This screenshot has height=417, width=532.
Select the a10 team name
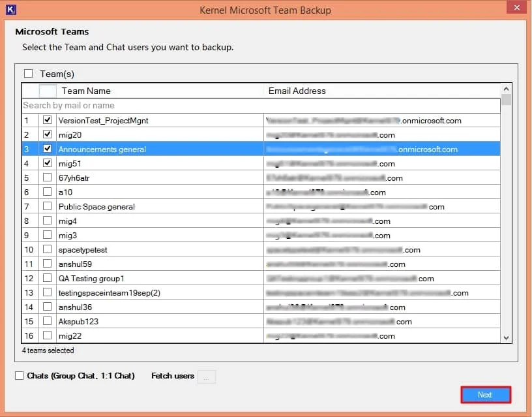65,193
